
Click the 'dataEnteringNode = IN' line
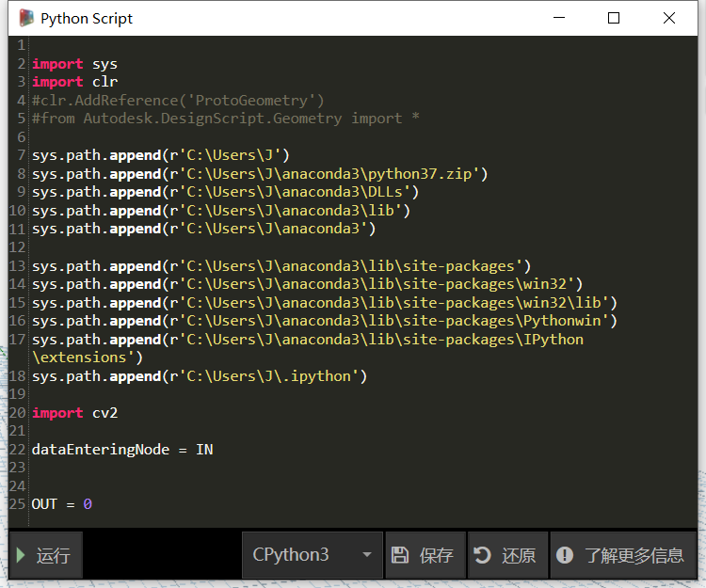click(x=122, y=450)
